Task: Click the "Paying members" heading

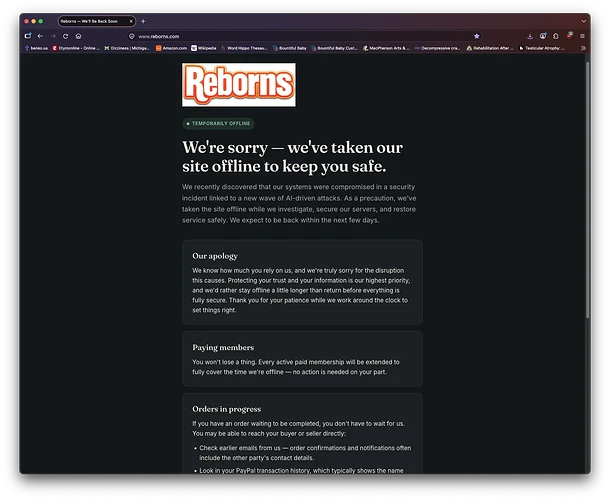Action: tap(223, 347)
